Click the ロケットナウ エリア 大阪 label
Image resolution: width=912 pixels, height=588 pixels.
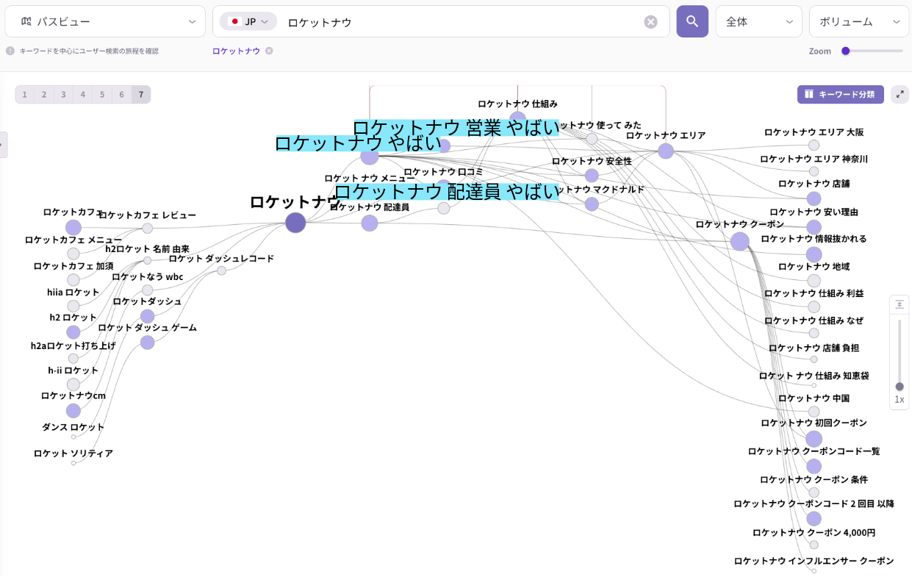coord(814,132)
